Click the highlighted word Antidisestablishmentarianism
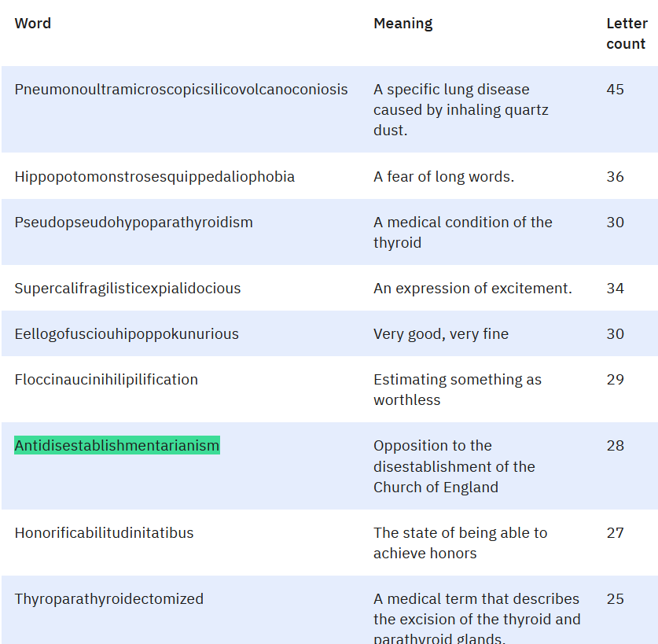Screen dimensions: 658x644 116,445
